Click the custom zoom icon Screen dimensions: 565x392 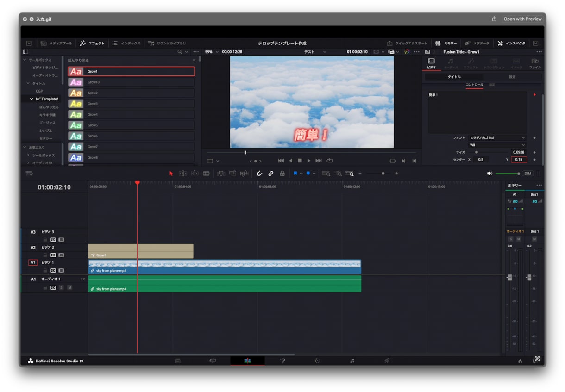350,174
